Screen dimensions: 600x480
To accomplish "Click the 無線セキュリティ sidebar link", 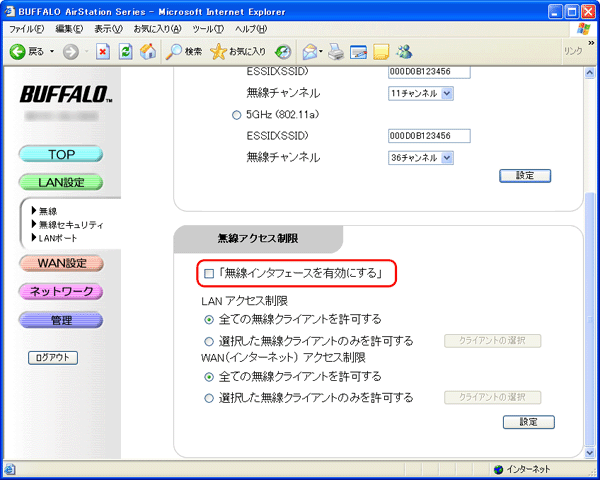I will 70,225.
